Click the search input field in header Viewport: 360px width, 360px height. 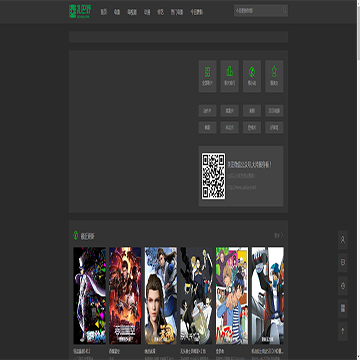pyautogui.click(x=261, y=10)
